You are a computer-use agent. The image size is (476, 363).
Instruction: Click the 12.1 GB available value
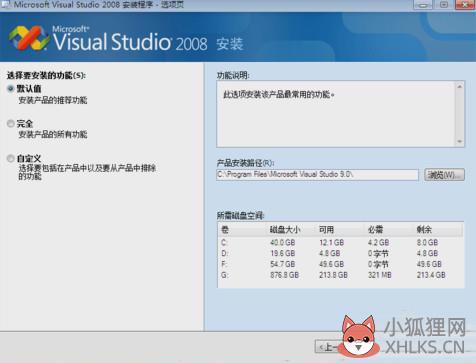331,243
